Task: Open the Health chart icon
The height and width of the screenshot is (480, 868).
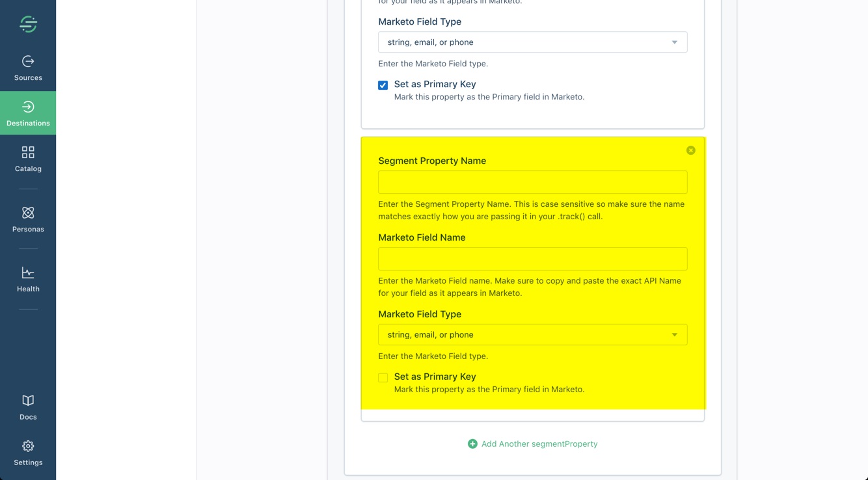Action: coord(28,273)
